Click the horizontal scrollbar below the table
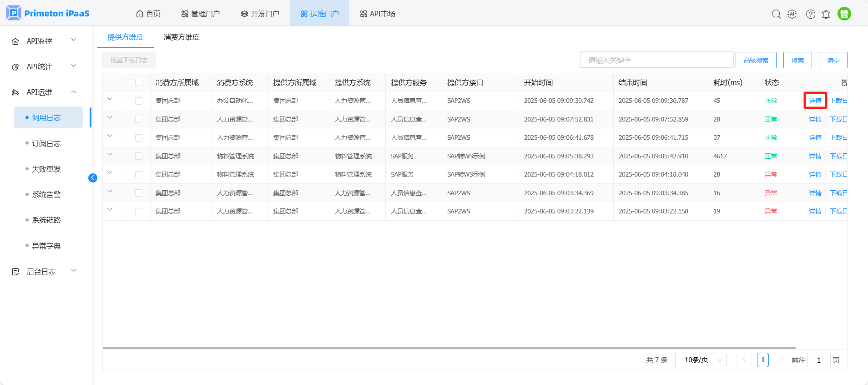The height and width of the screenshot is (385, 868). tap(449, 348)
